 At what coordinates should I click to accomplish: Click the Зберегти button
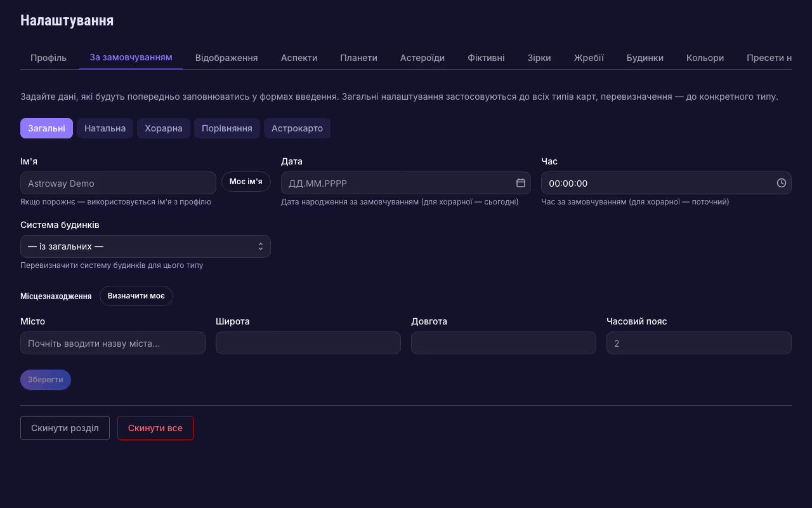coord(46,380)
